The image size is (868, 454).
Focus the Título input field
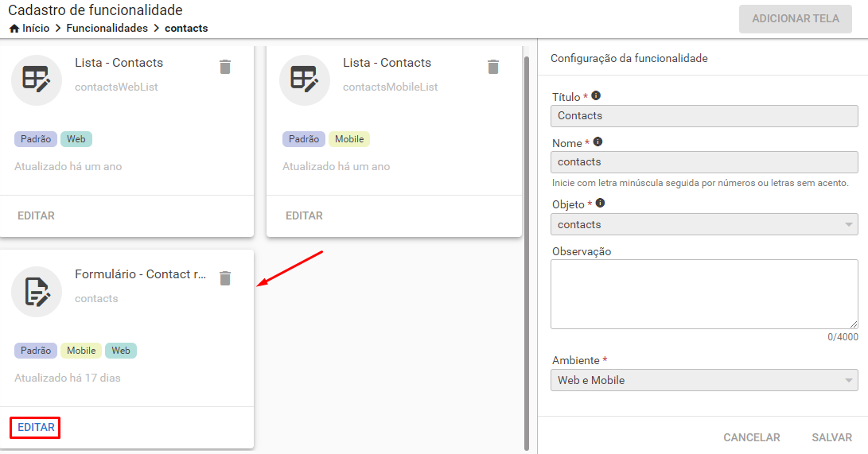click(x=704, y=116)
